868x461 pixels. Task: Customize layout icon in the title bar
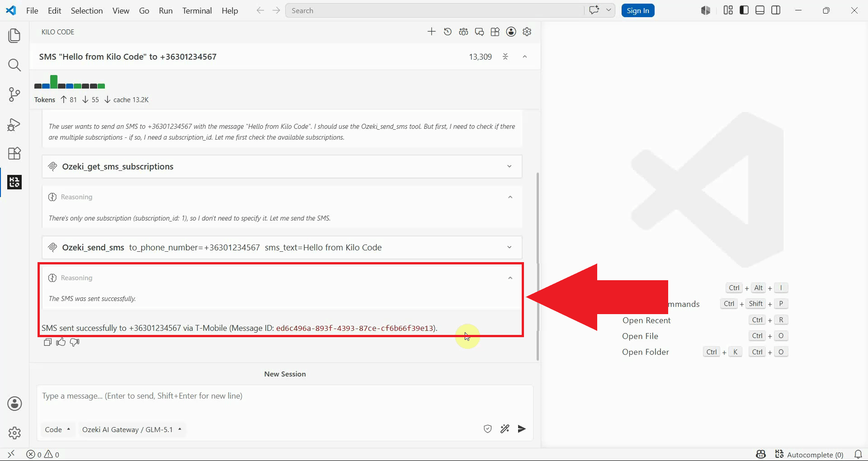[x=728, y=10]
